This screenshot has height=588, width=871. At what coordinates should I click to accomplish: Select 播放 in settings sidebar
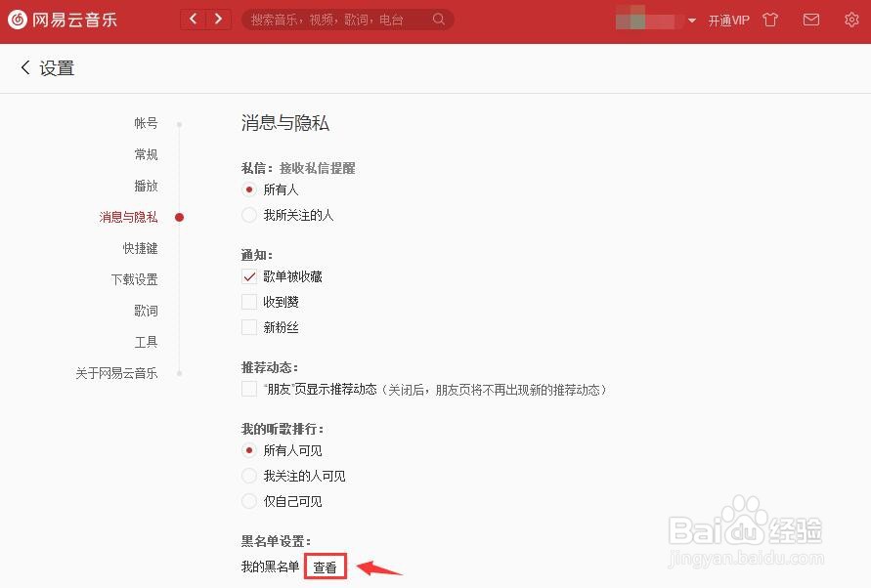[x=146, y=186]
